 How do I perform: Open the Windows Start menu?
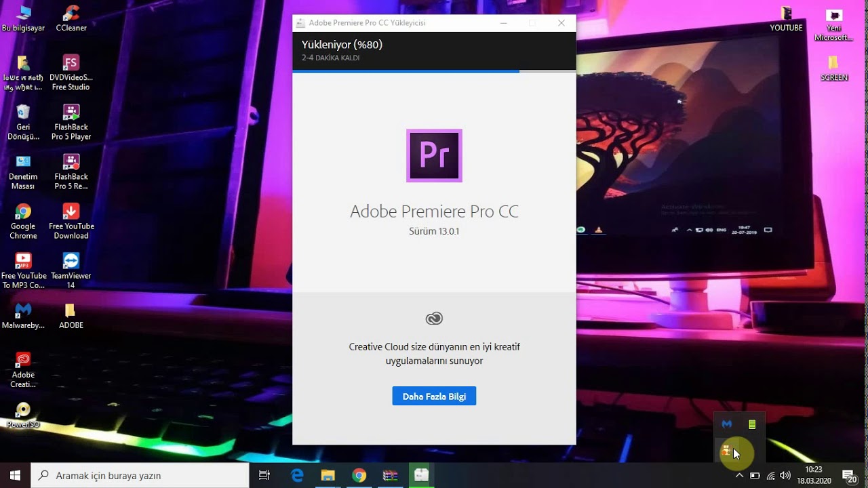16,475
